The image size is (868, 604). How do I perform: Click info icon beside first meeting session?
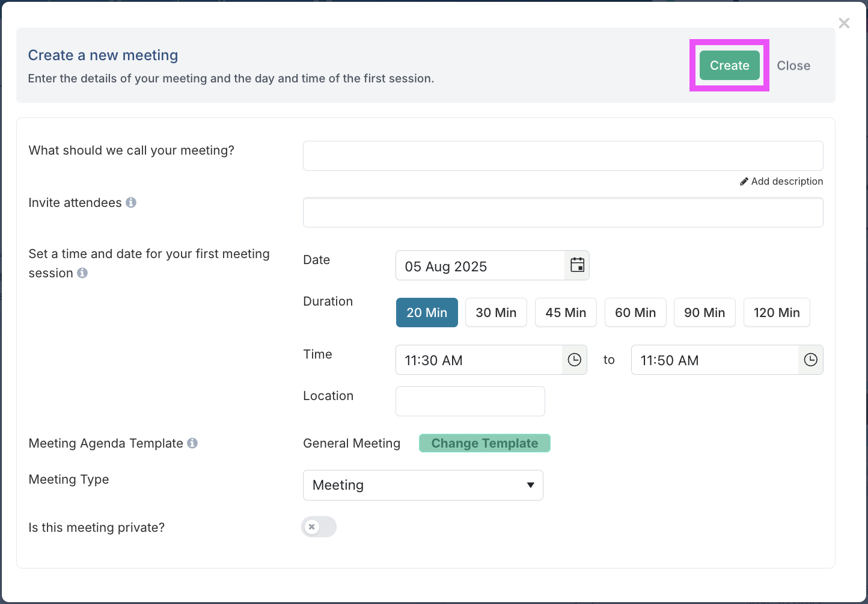[x=82, y=273]
